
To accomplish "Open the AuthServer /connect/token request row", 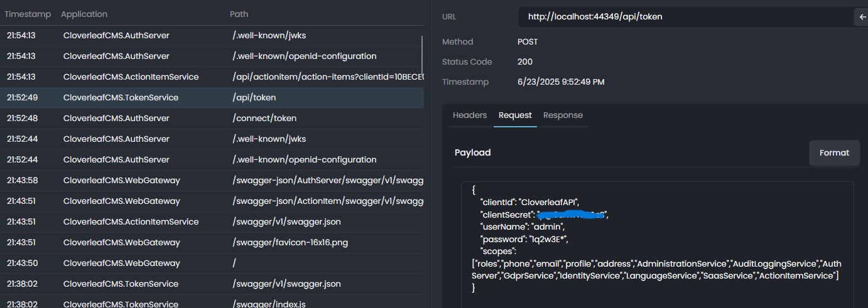I will pyautogui.click(x=212, y=118).
